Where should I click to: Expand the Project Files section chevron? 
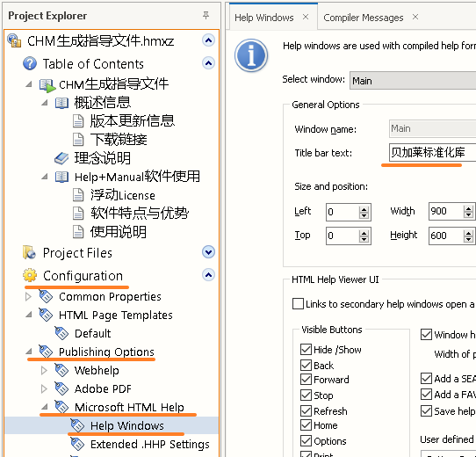click(x=208, y=252)
